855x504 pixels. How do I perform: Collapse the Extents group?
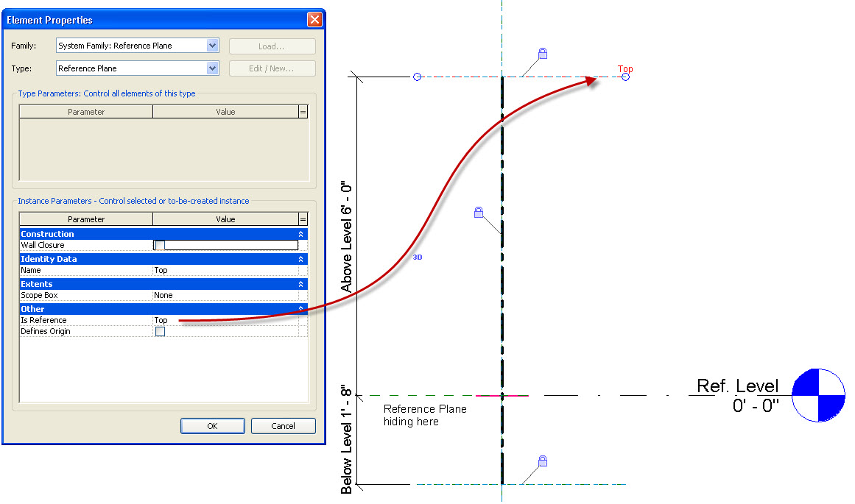pos(300,284)
